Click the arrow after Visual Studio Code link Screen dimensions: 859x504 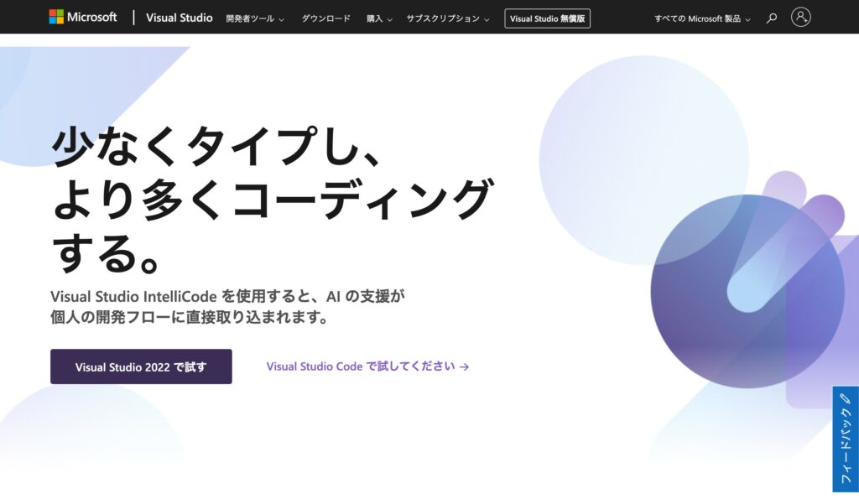pos(465,366)
